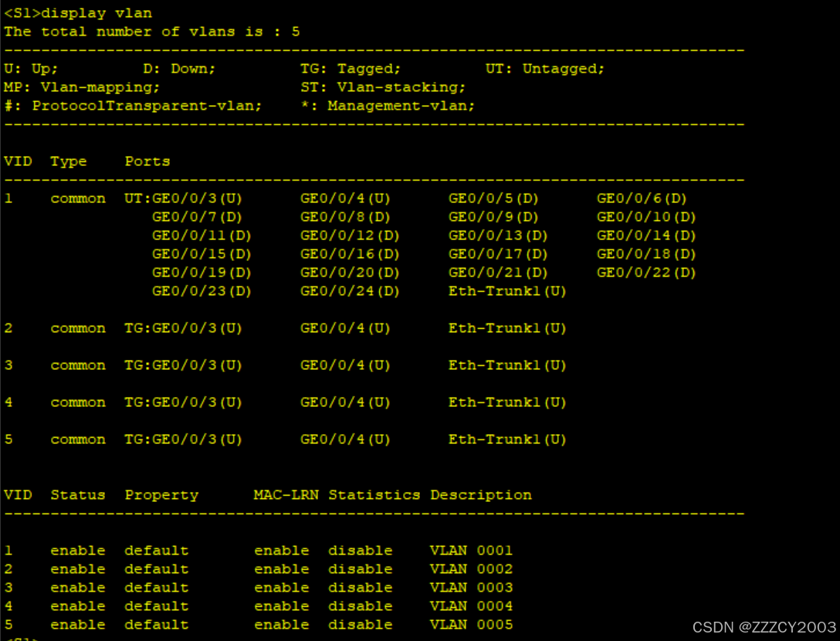
Task: Click port GE0/0/22(D) in the list
Action: coord(645,273)
